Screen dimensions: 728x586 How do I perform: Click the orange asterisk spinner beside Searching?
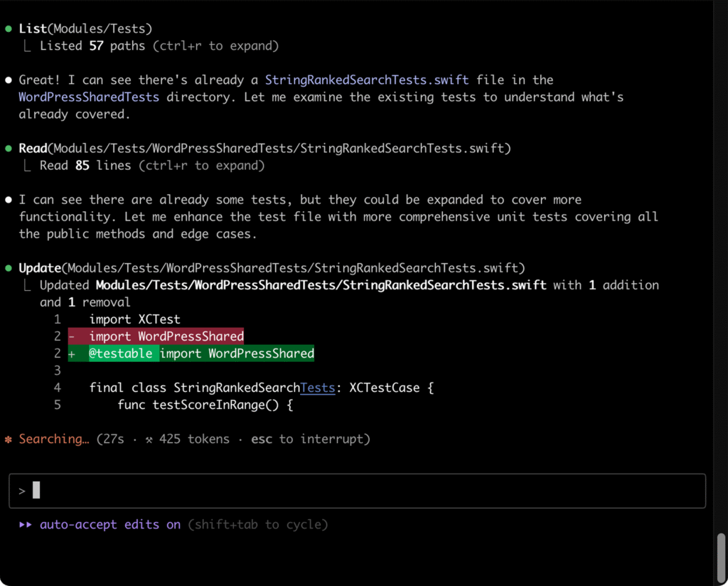[9, 439]
